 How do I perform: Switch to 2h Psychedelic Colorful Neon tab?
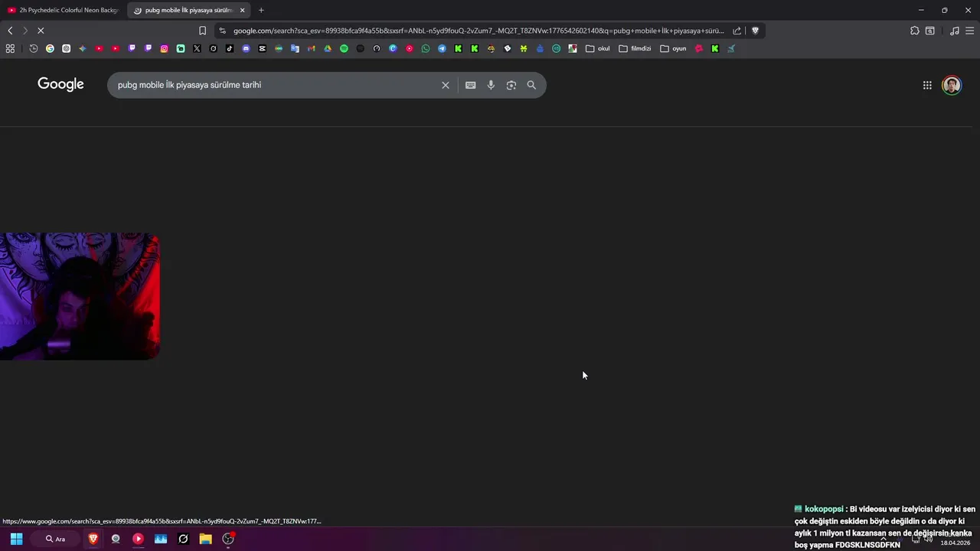(x=63, y=10)
